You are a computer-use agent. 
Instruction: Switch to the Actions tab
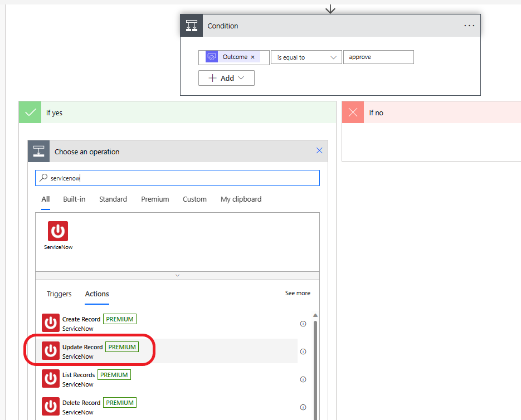[97, 294]
